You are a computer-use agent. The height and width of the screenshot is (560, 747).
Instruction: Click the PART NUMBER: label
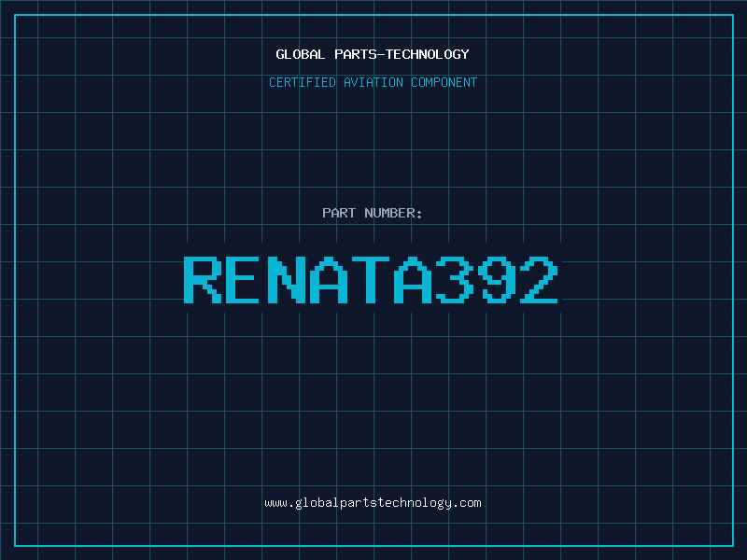373,213
